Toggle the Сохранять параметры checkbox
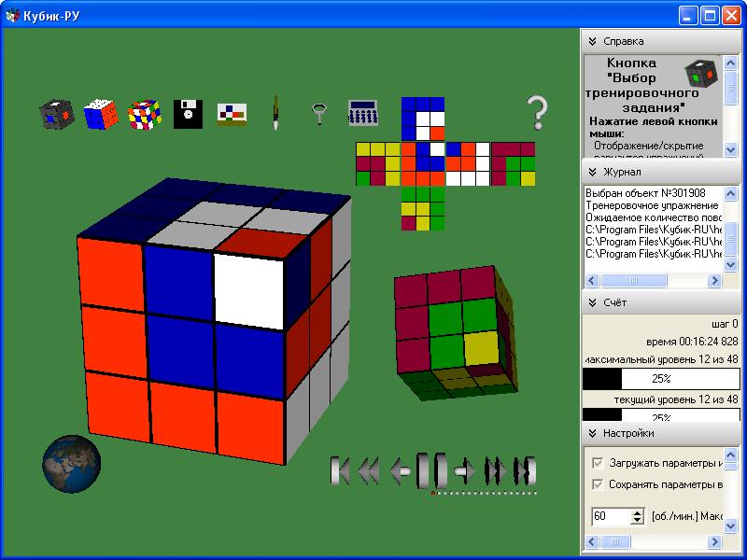This screenshot has width=747, height=560. coord(597,484)
